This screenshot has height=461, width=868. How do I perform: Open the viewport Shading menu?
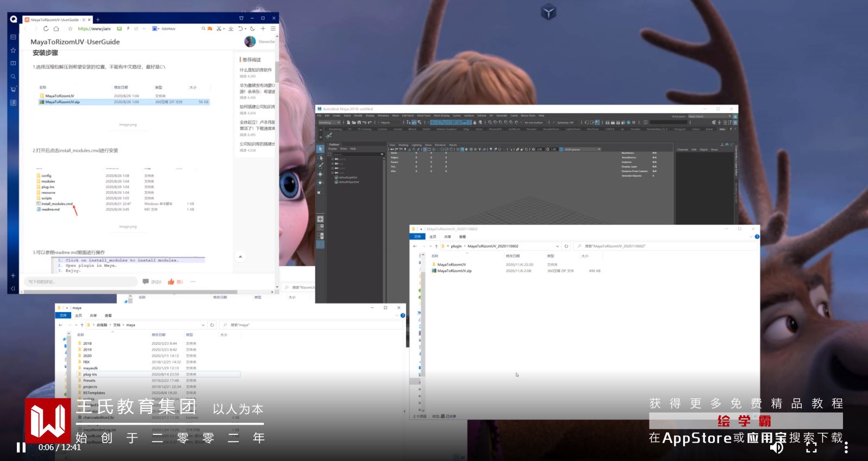[403, 145]
